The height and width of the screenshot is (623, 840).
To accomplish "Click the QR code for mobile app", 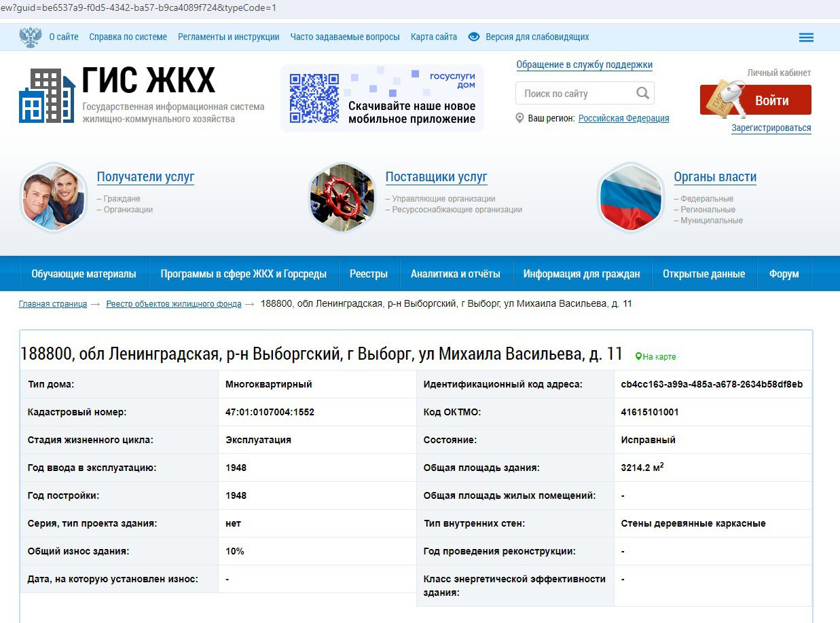I will 314,98.
